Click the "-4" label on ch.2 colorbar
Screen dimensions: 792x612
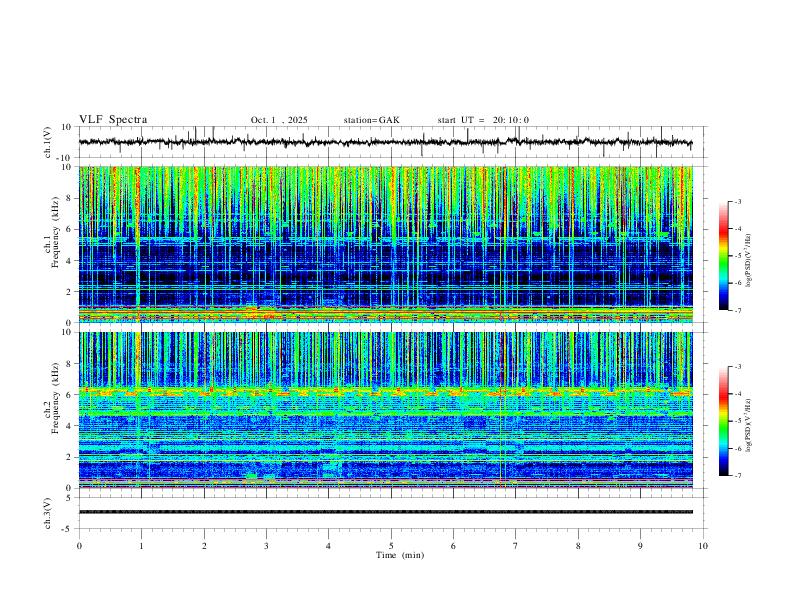coord(737,394)
